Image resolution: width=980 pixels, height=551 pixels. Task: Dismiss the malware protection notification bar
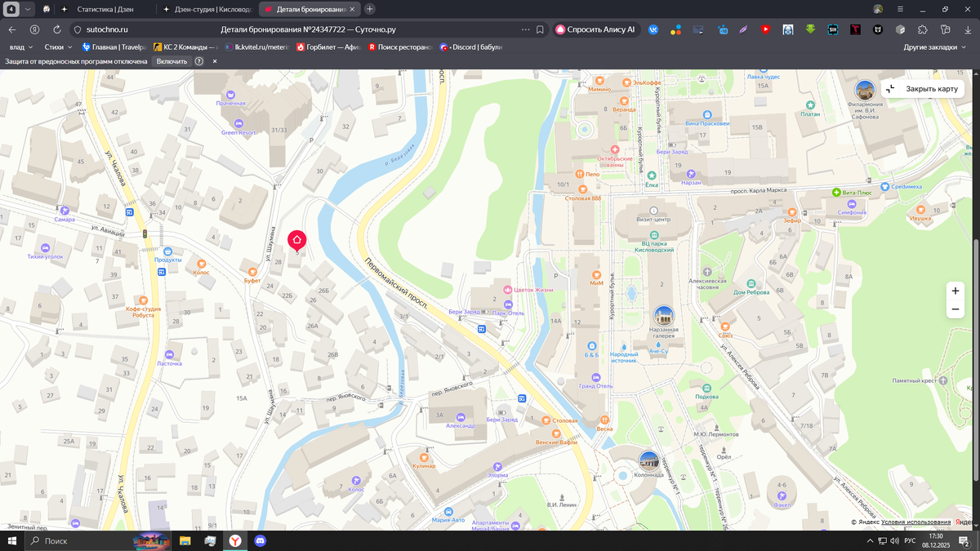(x=215, y=61)
